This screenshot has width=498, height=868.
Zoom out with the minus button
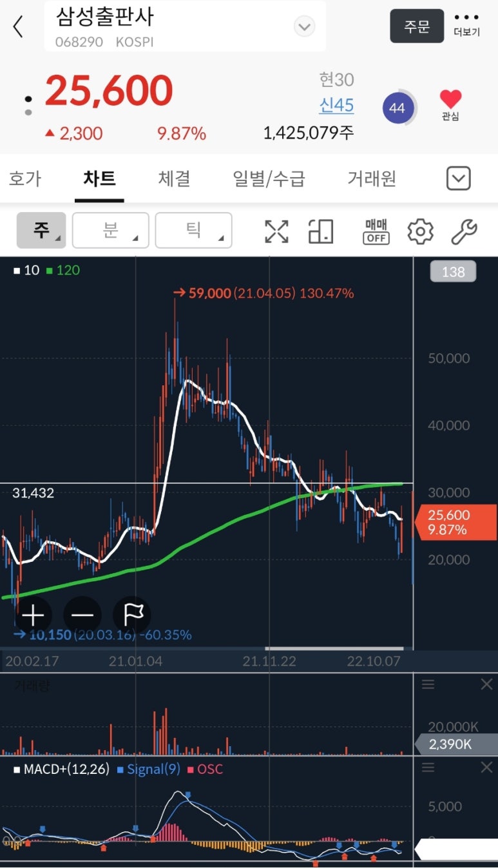(x=82, y=615)
